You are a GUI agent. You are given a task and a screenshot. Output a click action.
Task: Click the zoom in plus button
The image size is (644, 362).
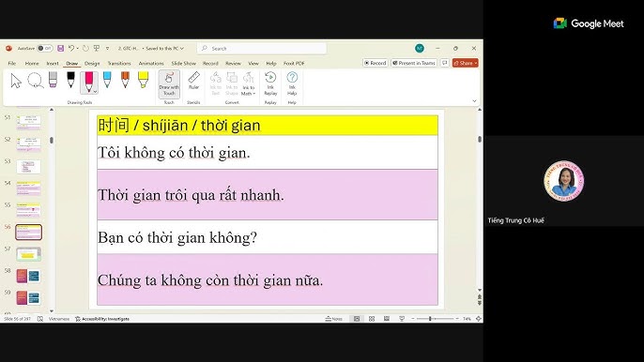tap(456, 319)
